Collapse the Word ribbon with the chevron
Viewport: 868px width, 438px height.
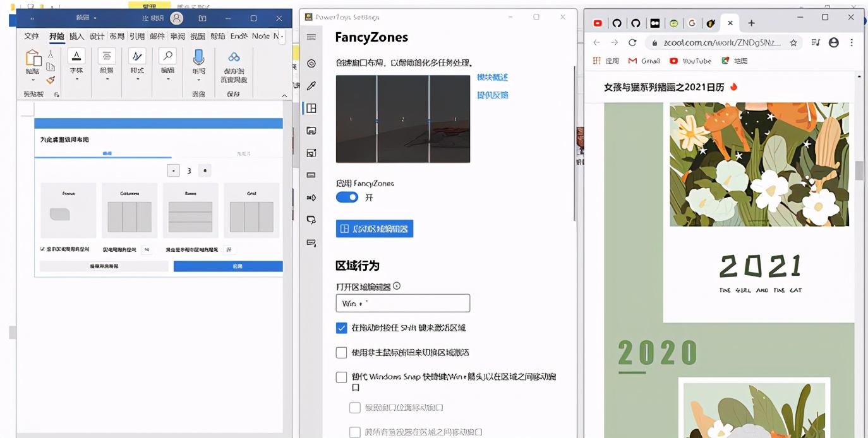(284, 95)
